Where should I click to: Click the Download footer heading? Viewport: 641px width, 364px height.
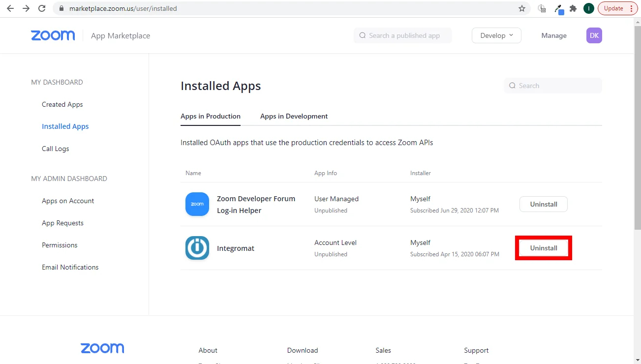click(303, 350)
